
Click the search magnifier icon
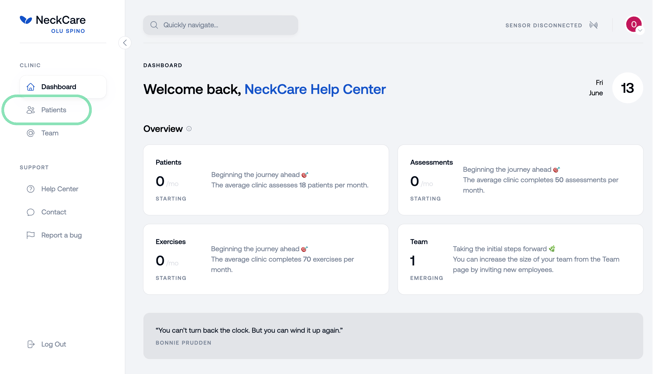(x=154, y=25)
